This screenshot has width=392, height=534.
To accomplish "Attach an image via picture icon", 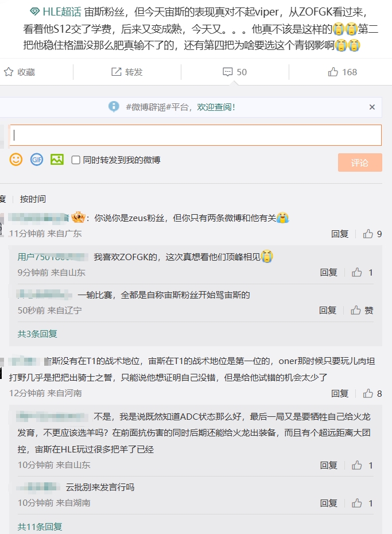I will click(57, 160).
